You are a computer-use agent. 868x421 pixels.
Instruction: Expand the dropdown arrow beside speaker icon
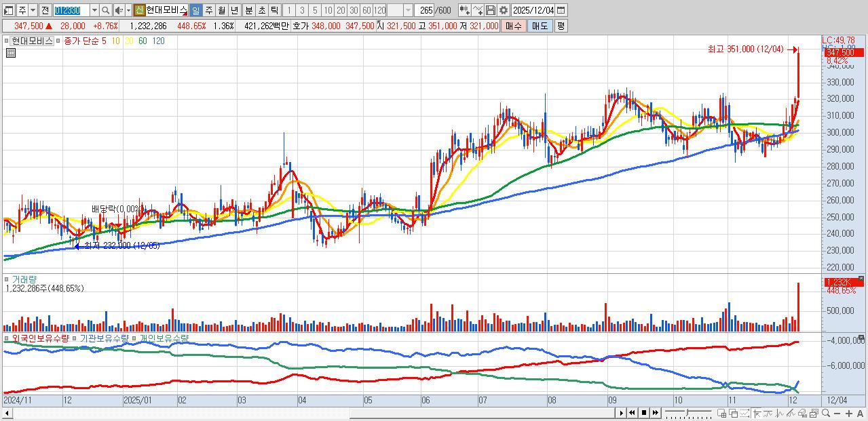coord(128,10)
